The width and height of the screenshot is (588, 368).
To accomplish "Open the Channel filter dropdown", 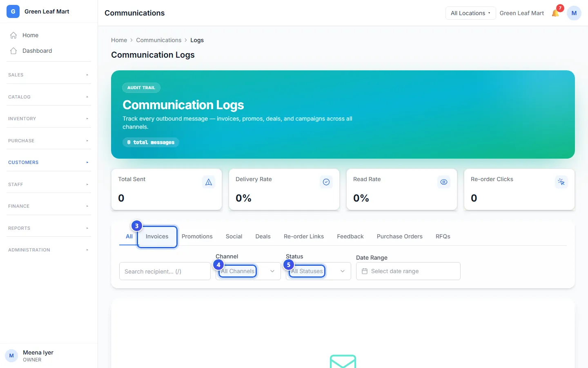I will coord(248,271).
